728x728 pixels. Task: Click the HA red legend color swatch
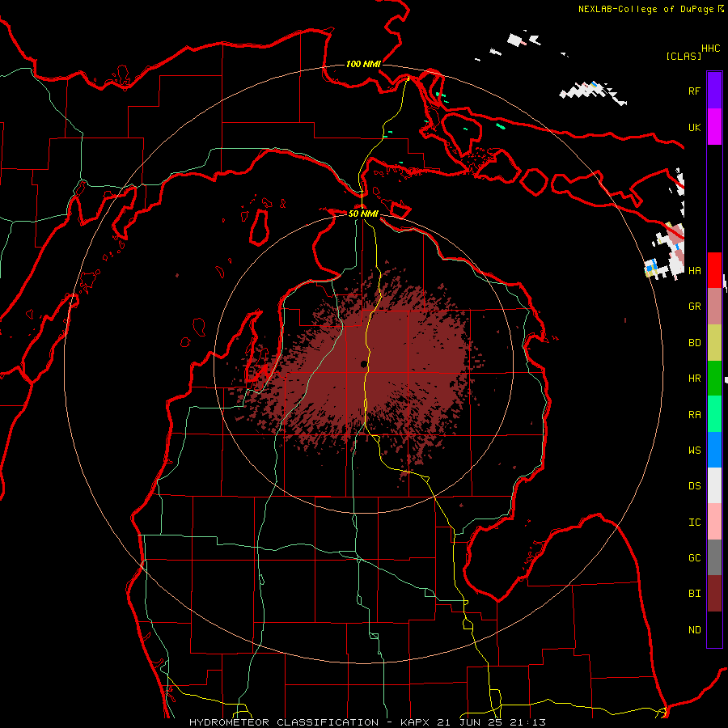(714, 270)
